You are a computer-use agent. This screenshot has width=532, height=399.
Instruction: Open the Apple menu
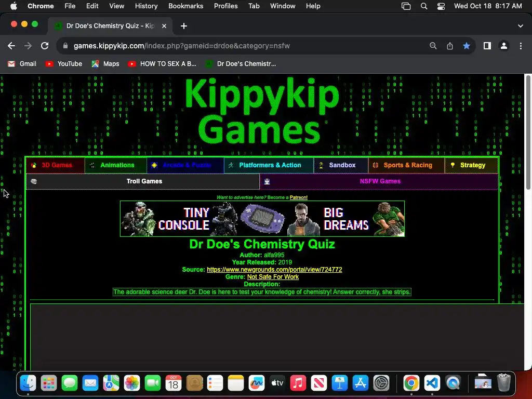click(x=14, y=6)
